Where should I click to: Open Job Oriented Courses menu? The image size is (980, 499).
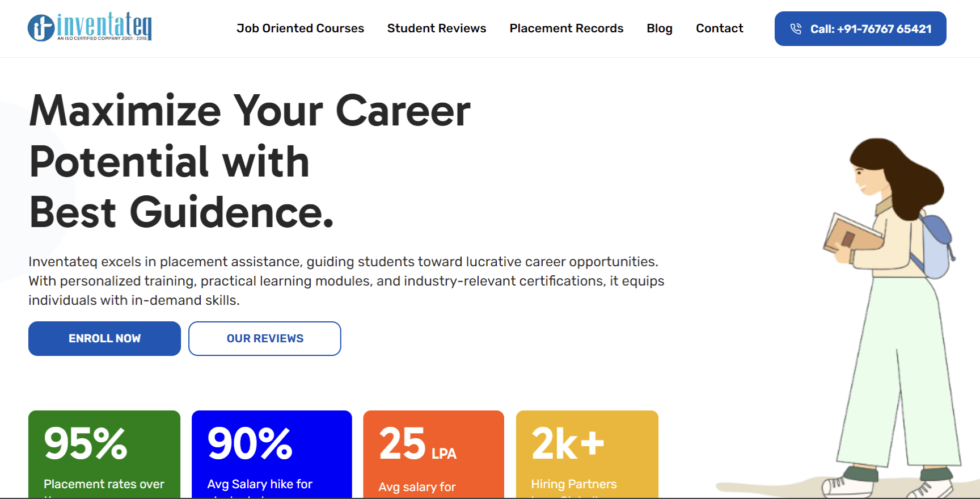coord(300,28)
